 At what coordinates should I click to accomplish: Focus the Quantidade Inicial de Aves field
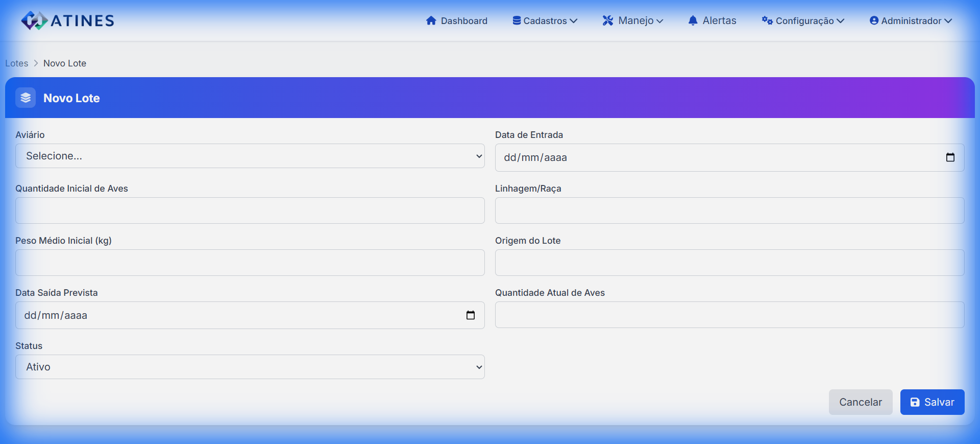[250, 211]
